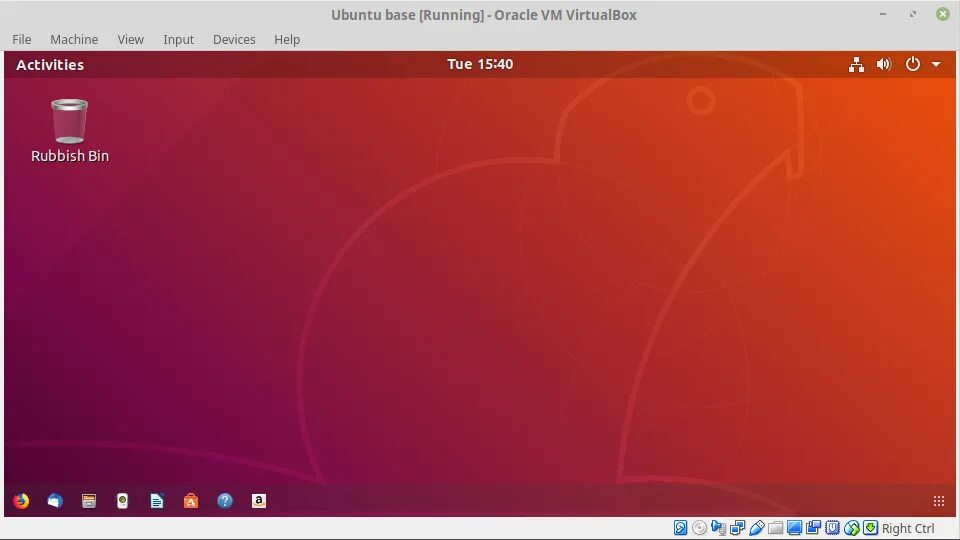Screen dimensions: 960x540
Task: Open Ubuntu Software from the dock
Action: coord(191,501)
